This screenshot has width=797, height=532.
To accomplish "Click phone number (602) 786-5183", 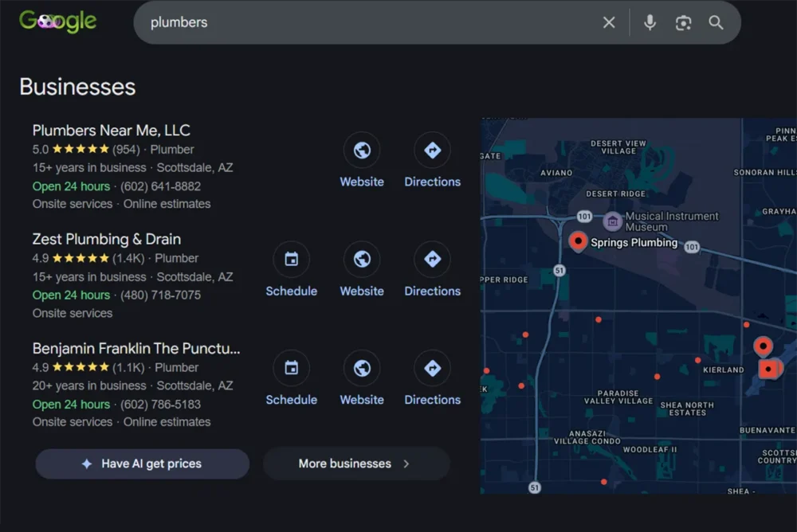I will point(161,405).
